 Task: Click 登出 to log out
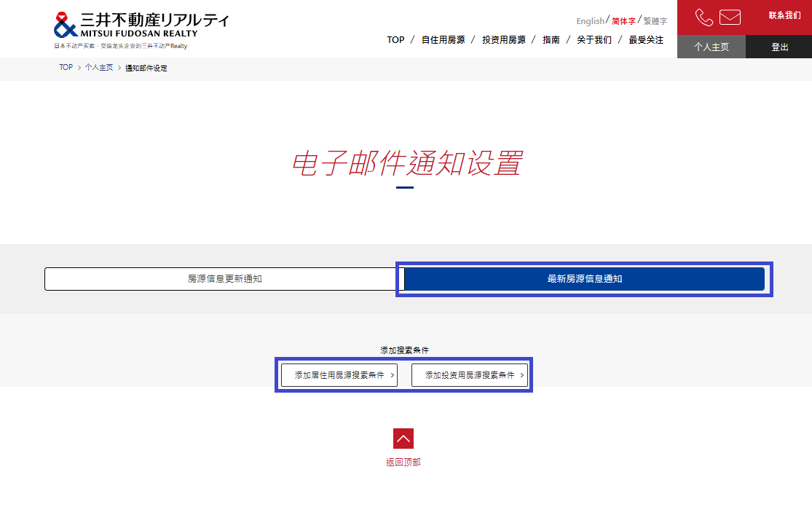point(780,47)
